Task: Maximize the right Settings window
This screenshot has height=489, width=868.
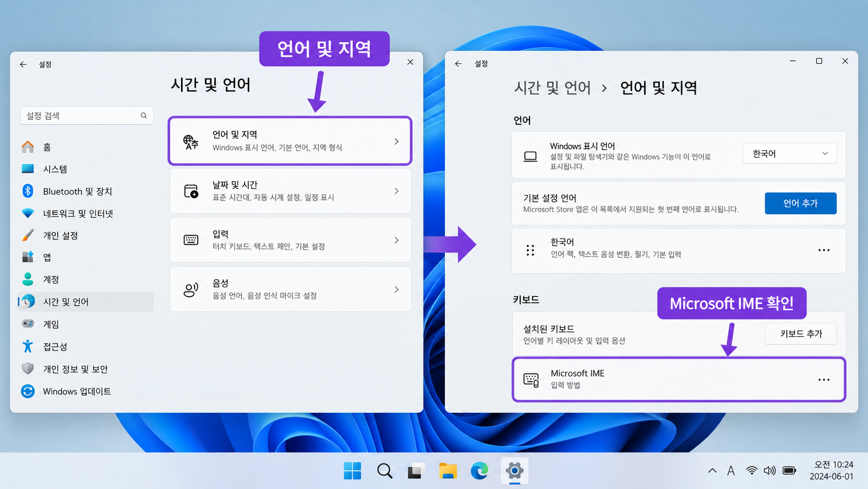Action: tap(819, 61)
